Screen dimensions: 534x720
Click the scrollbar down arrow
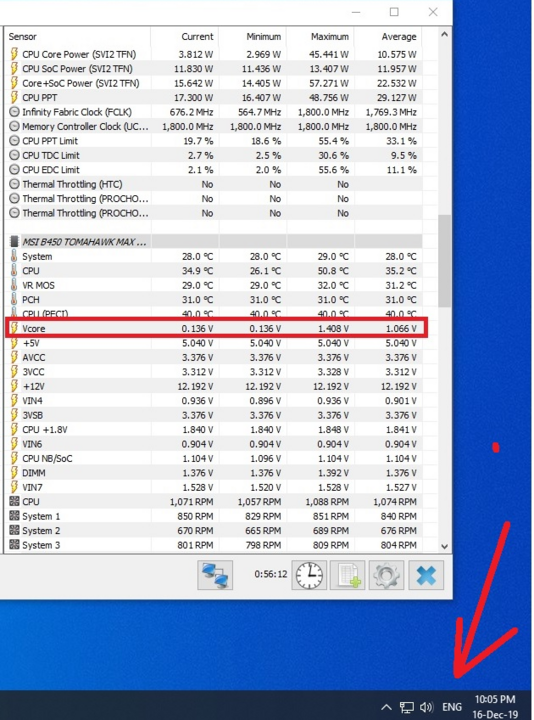pos(444,546)
